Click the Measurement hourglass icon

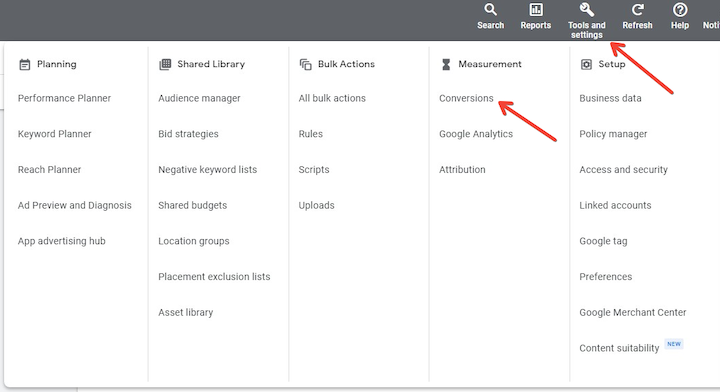click(x=446, y=64)
